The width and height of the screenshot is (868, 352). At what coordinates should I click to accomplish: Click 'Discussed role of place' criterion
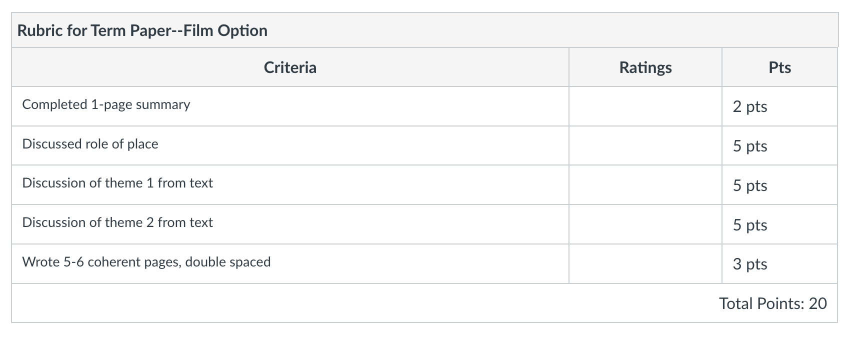[x=90, y=144]
